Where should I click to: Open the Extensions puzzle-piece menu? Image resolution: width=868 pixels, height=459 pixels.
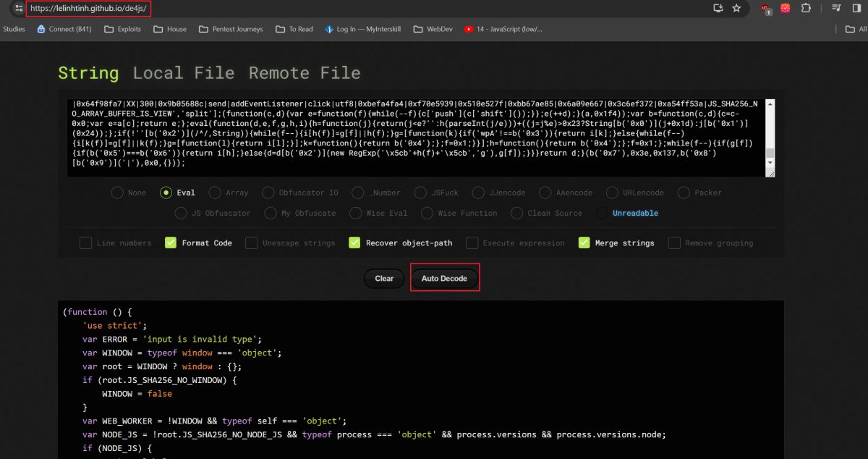point(806,9)
